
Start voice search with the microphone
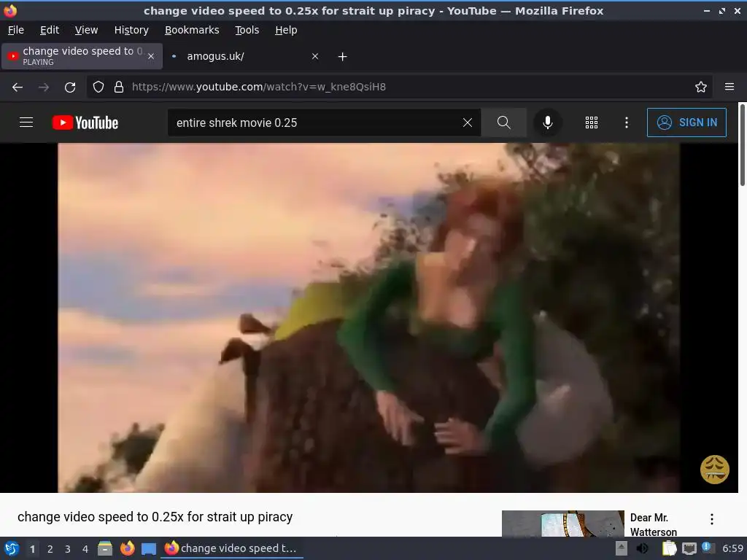coord(548,122)
